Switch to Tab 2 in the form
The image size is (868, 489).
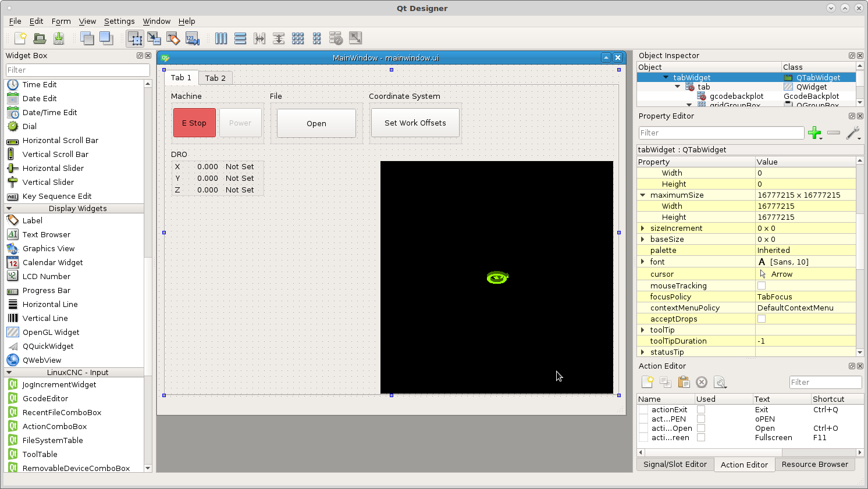tap(215, 78)
